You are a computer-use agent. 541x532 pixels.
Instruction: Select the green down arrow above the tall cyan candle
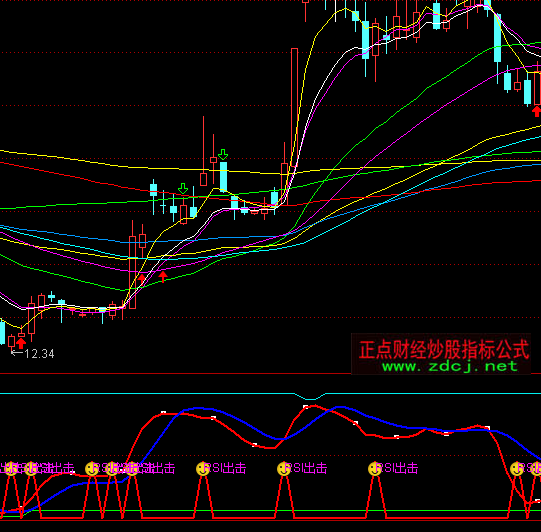[223, 154]
